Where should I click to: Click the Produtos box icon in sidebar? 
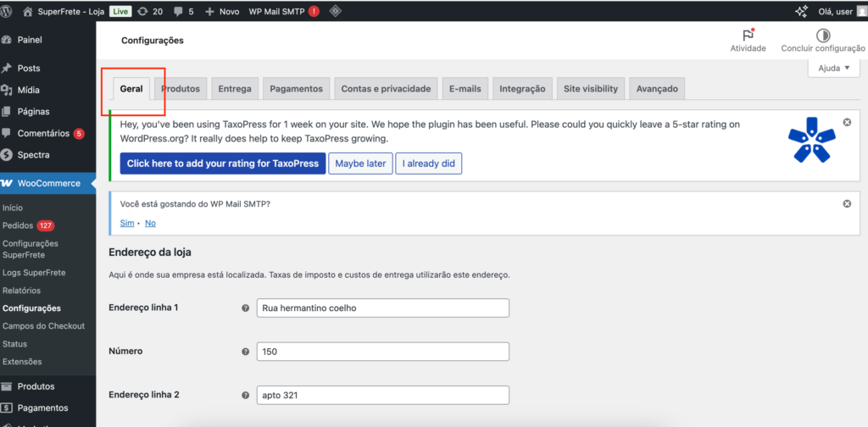pyautogui.click(x=7, y=386)
